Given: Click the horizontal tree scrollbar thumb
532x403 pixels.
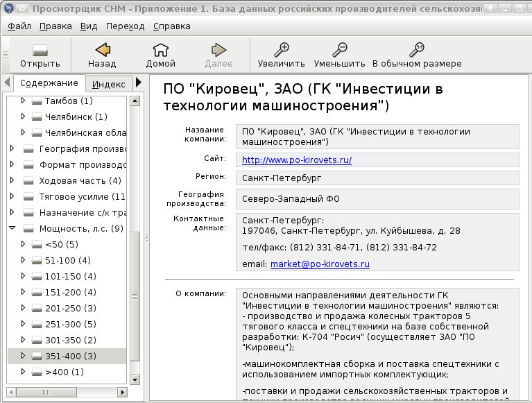Looking at the screenshot, I should [x=46, y=392].
